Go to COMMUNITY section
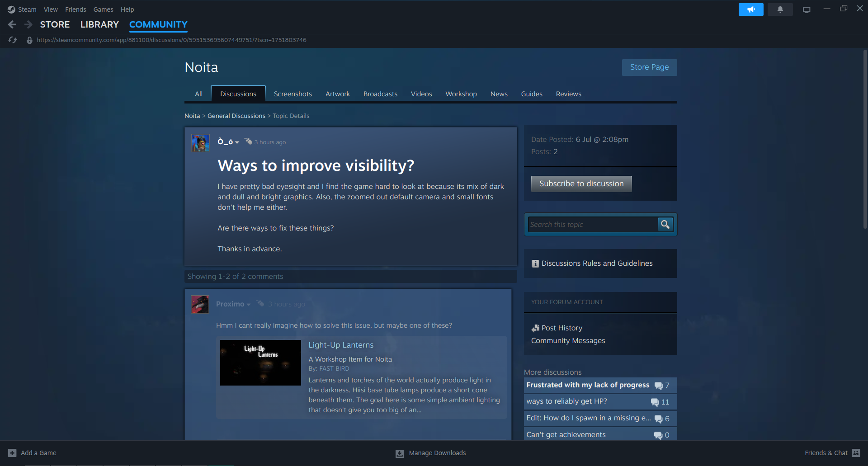 coord(158,24)
